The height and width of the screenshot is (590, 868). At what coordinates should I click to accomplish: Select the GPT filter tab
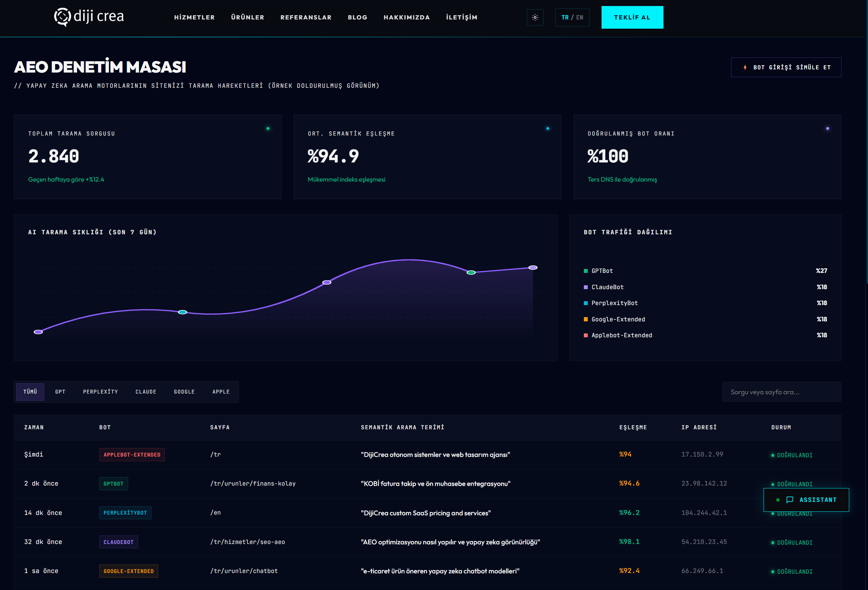[x=60, y=391]
